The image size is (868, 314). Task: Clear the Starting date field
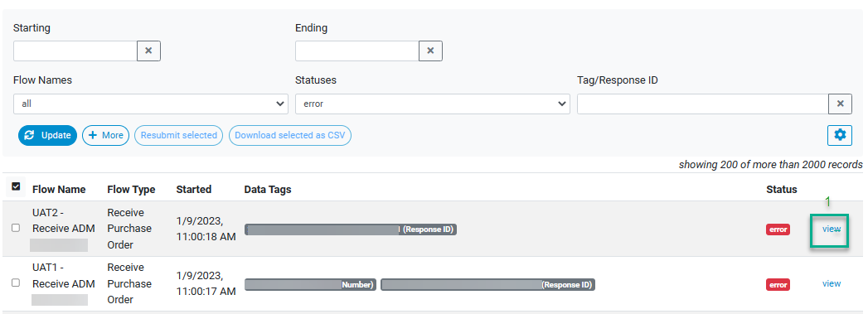[148, 51]
